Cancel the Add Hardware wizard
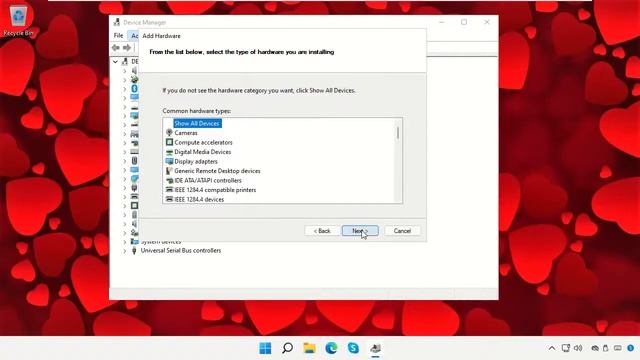 402,231
